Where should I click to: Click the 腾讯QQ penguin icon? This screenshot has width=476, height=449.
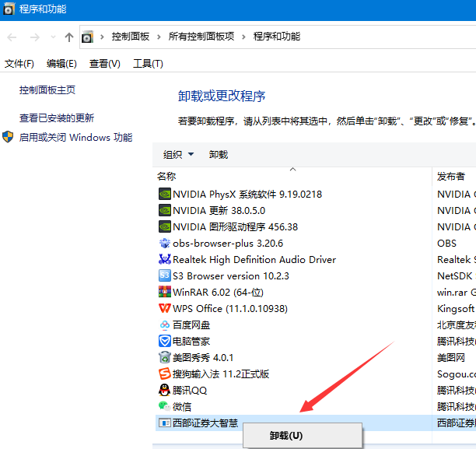[164, 390]
